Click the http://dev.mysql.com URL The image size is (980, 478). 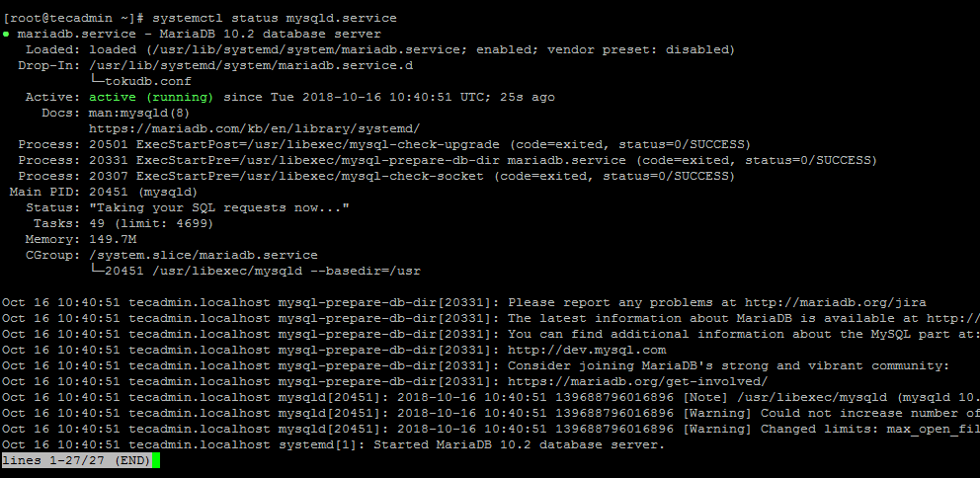tap(587, 350)
